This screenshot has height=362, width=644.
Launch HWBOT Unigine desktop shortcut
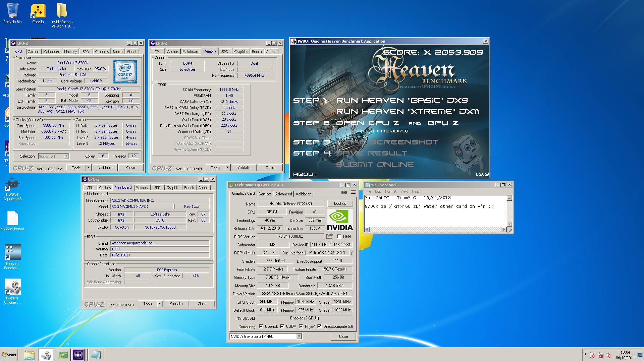(x=12, y=292)
